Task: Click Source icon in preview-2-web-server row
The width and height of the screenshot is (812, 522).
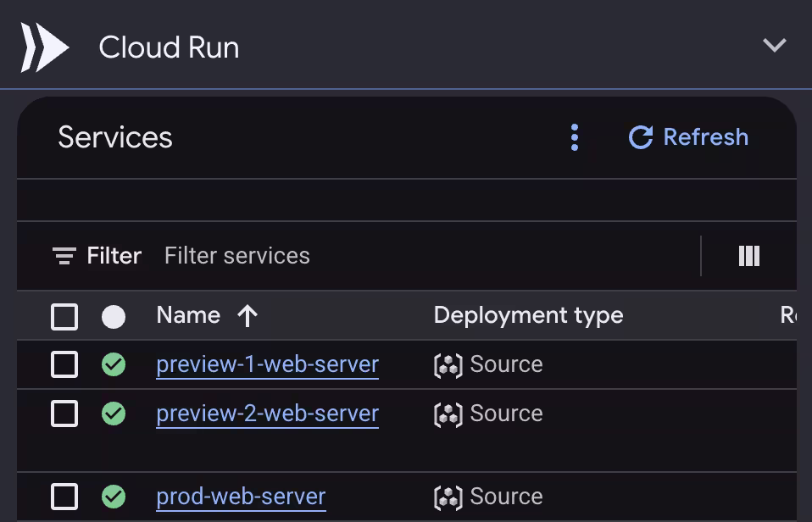Action: (448, 414)
